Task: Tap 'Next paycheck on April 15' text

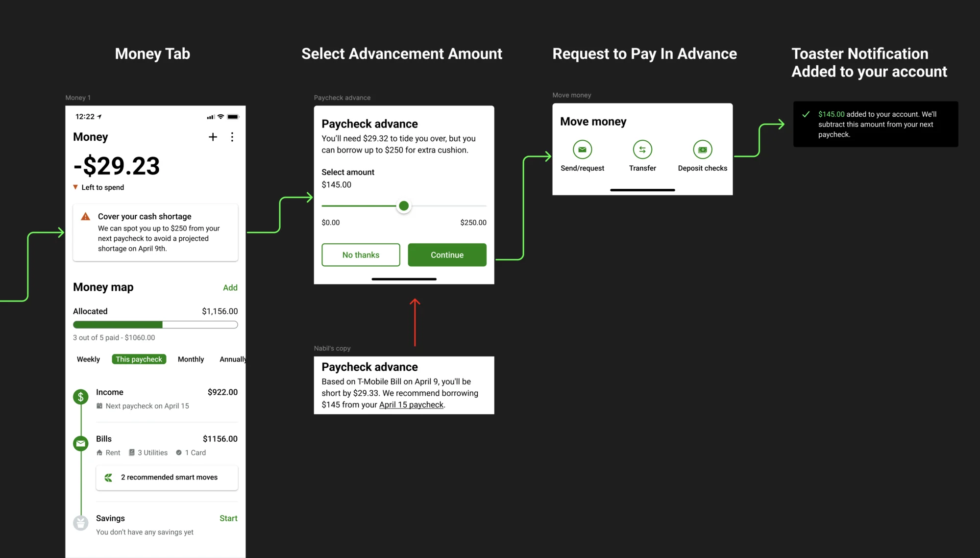Action: (147, 406)
